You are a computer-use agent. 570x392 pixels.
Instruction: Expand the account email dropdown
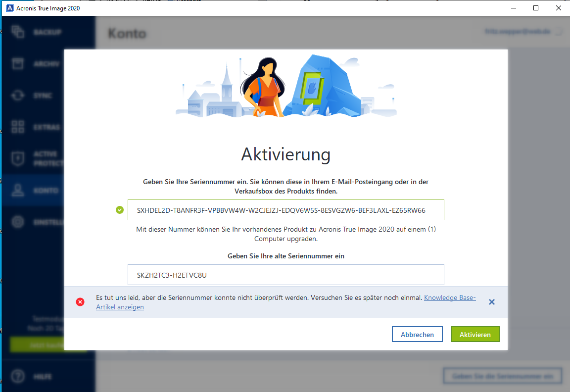pos(558,32)
